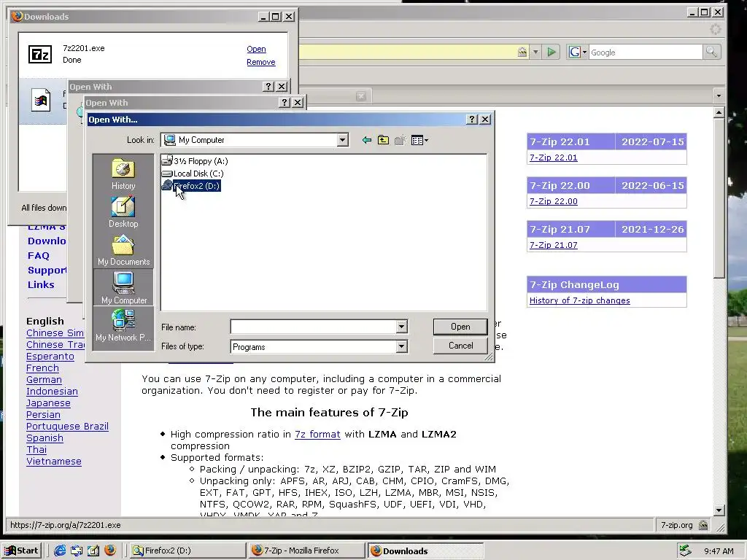This screenshot has height=560, width=747.
Task: Switch to Firefox2 (D:) taskbar window
Action: click(187, 551)
